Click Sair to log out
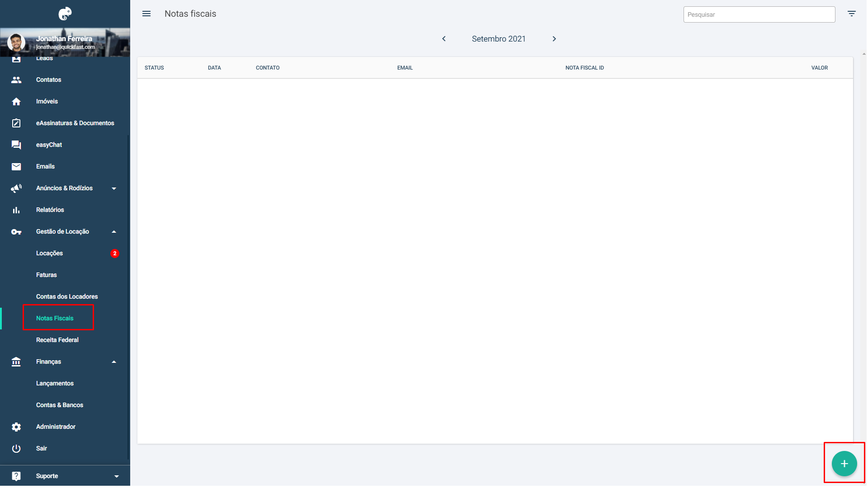Screen dimensions: 868x488 coord(42,449)
